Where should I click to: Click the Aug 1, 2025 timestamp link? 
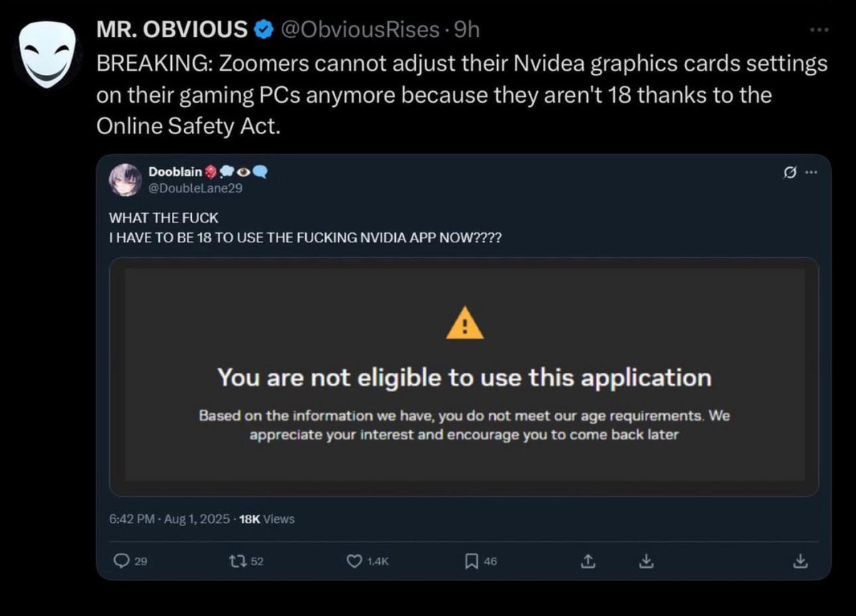(x=182, y=519)
